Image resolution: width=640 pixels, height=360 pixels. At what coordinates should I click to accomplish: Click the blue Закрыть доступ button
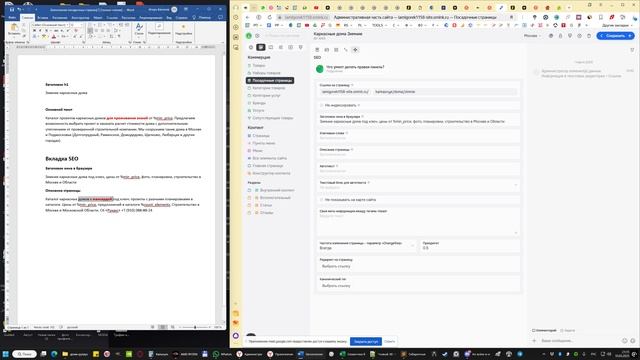pyautogui.click(x=366, y=341)
